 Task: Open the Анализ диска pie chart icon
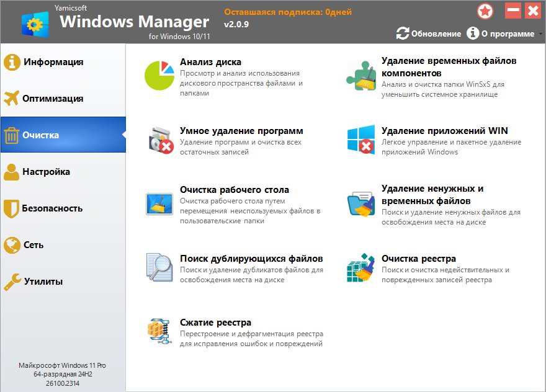(159, 75)
